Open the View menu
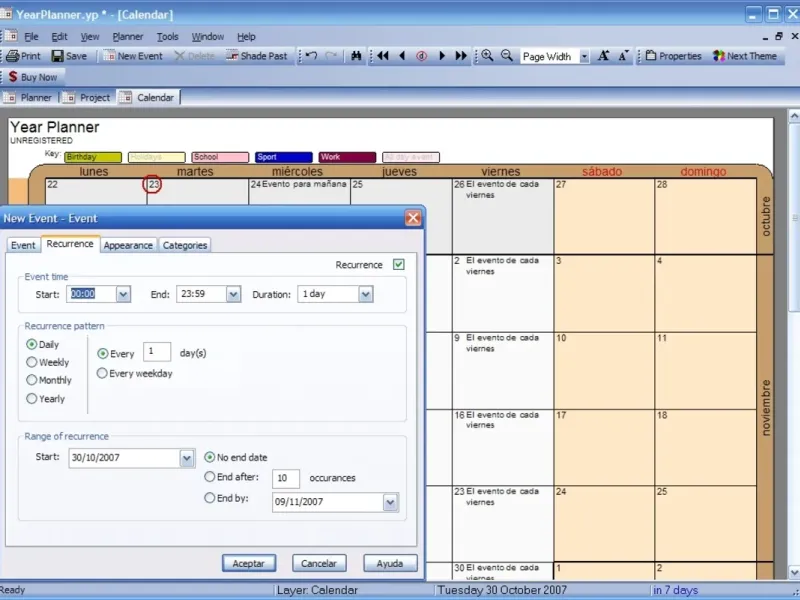The height and width of the screenshot is (600, 800). [90, 37]
